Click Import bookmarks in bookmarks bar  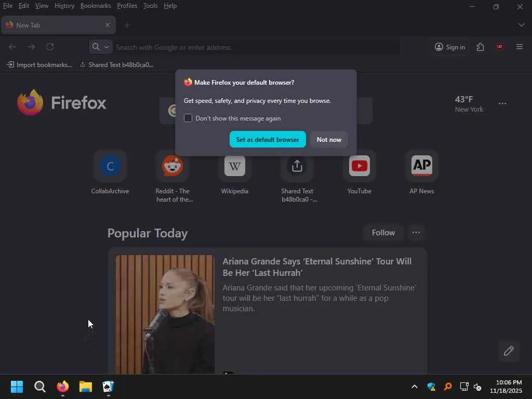(39, 65)
